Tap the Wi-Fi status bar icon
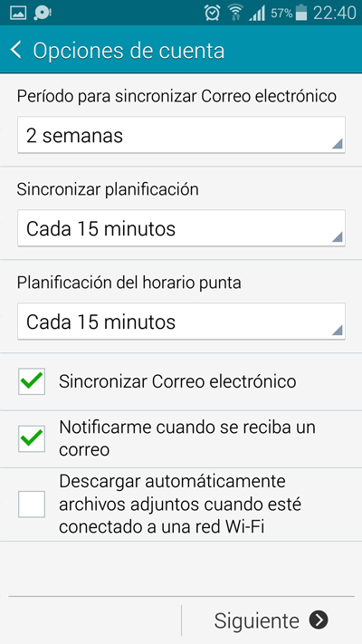362x644 pixels. [234, 13]
